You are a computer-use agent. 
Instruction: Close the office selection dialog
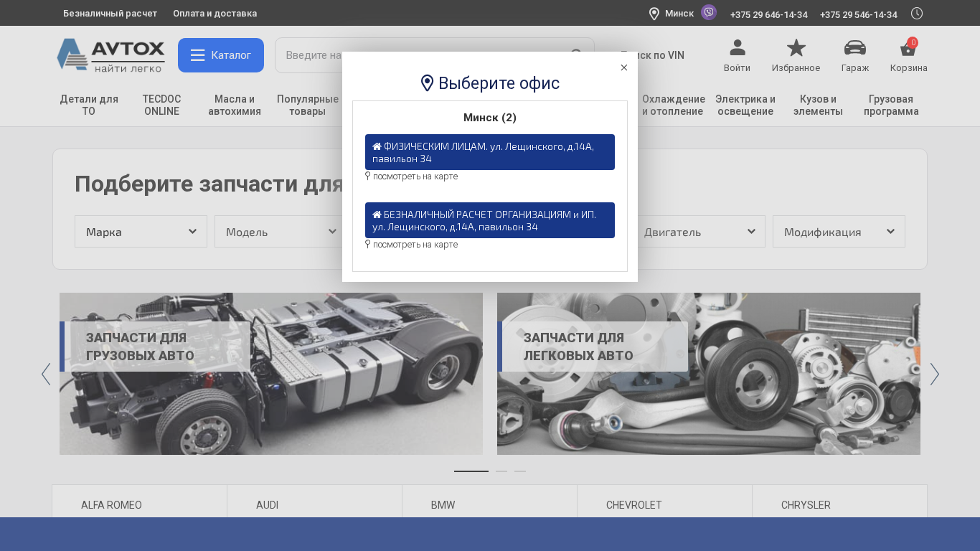tap(624, 67)
